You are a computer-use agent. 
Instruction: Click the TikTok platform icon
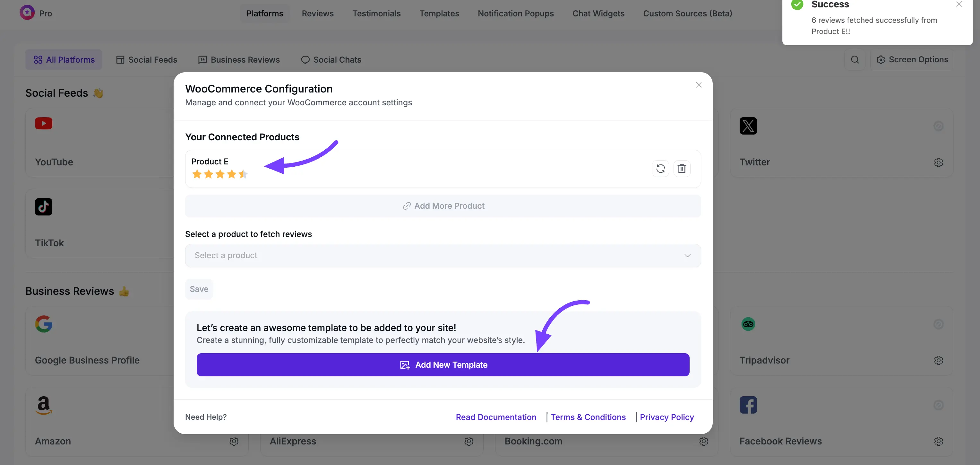(44, 207)
